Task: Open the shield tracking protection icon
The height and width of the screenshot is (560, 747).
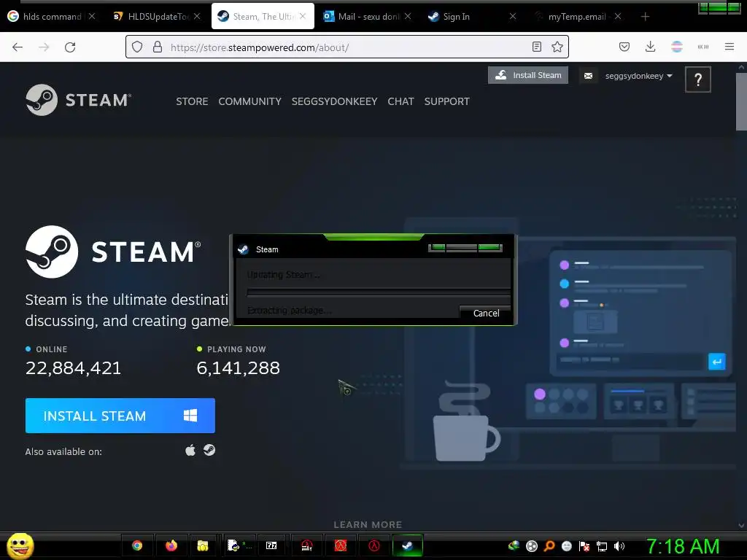Action: (137, 47)
